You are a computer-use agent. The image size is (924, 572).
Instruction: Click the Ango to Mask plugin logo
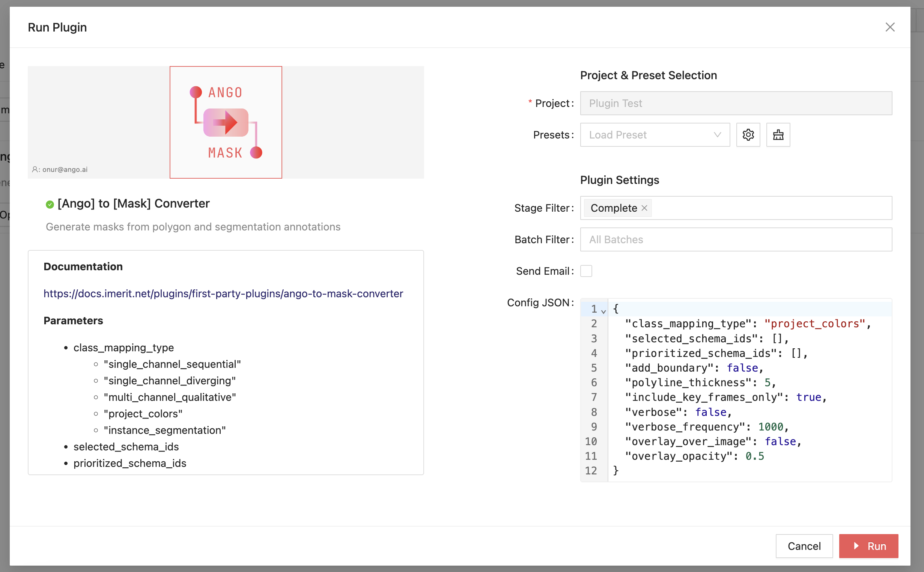tap(226, 122)
